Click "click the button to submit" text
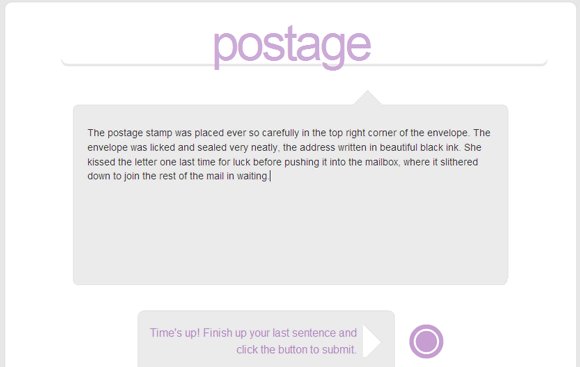 pos(296,350)
